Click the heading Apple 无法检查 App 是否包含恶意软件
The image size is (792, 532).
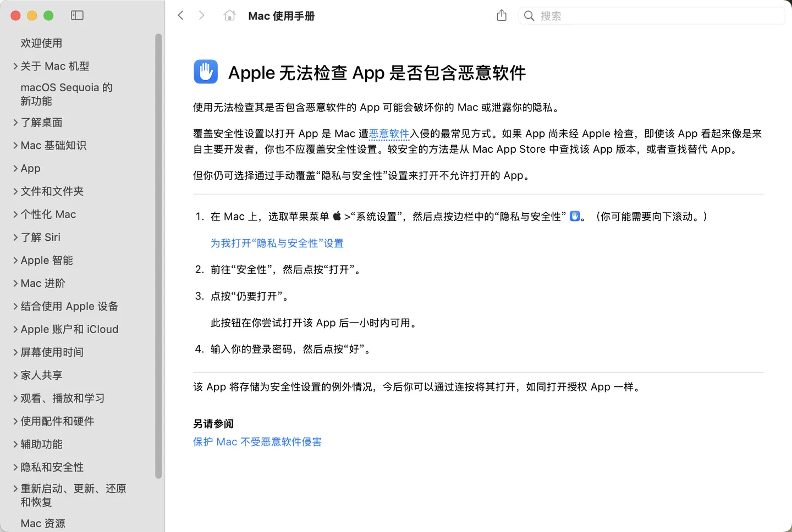tap(377, 73)
